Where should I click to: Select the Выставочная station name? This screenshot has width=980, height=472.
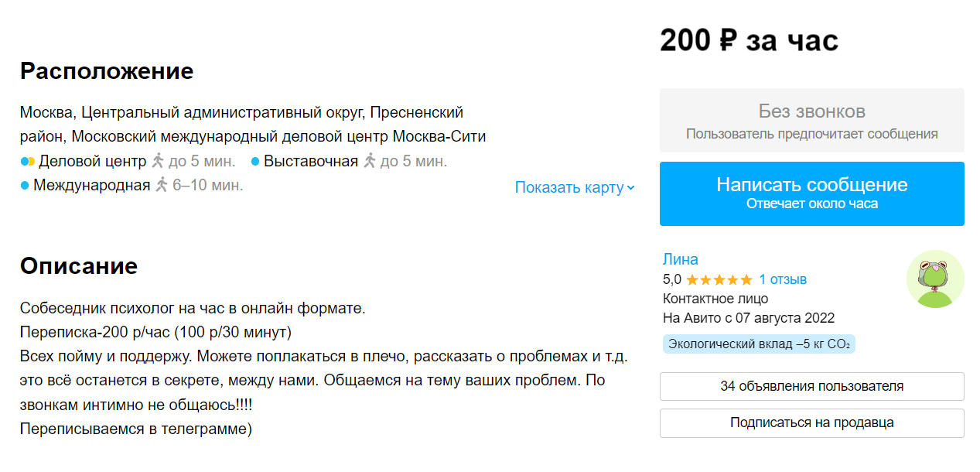[310, 162]
